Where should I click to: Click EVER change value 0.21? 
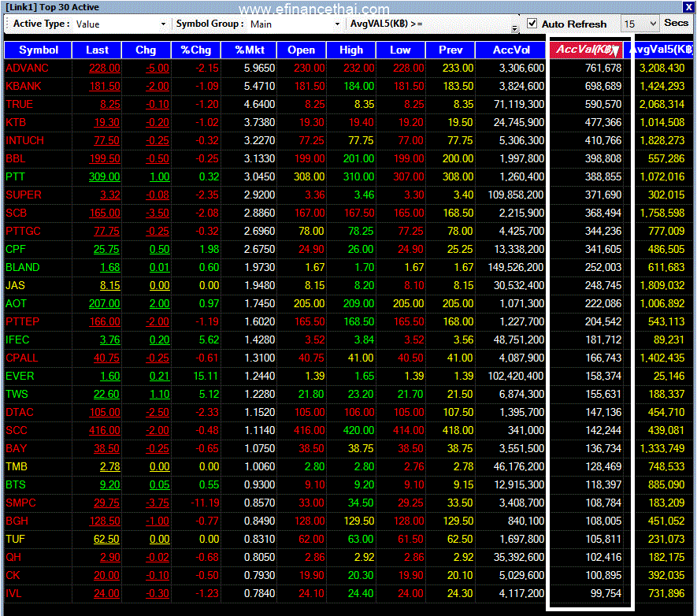160,376
